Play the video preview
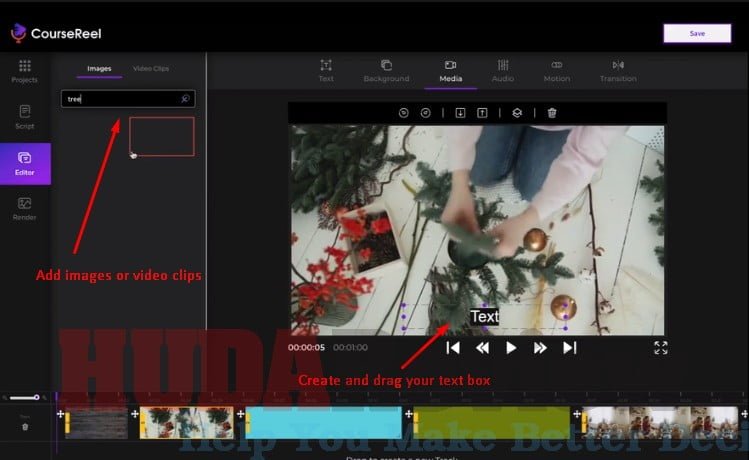The width and height of the screenshot is (749, 460). pos(511,348)
